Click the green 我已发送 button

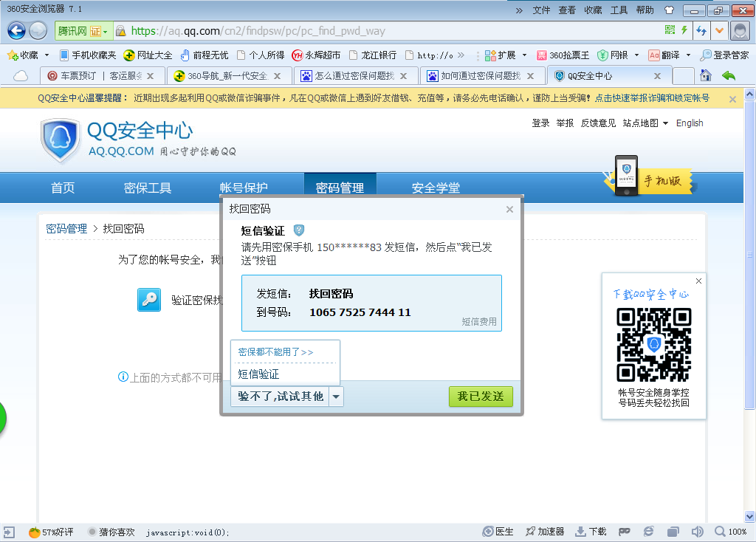click(x=481, y=397)
